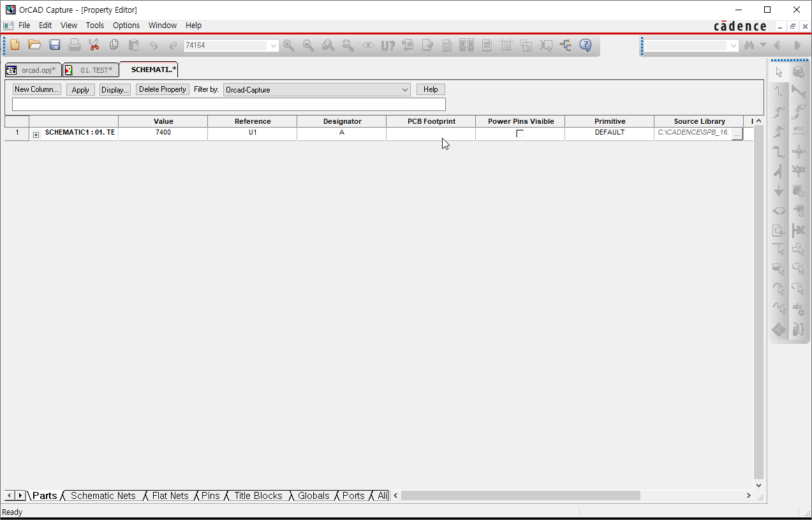This screenshot has height=520, width=812.
Task: Create a new document via toolbar icon
Action: [15, 45]
